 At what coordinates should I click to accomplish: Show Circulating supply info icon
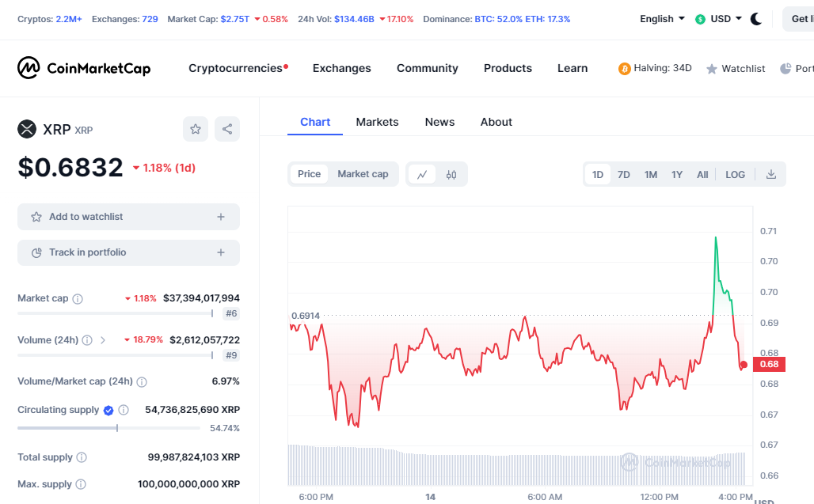124,410
